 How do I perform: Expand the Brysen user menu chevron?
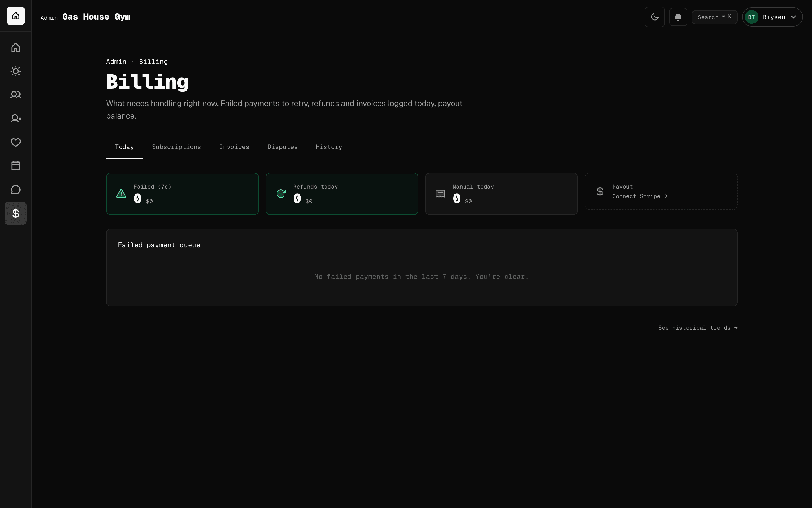[x=794, y=17]
